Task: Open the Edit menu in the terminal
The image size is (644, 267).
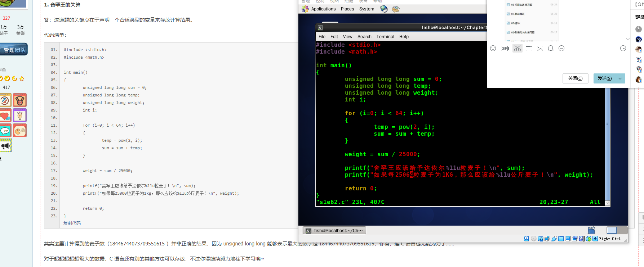Action: click(334, 37)
